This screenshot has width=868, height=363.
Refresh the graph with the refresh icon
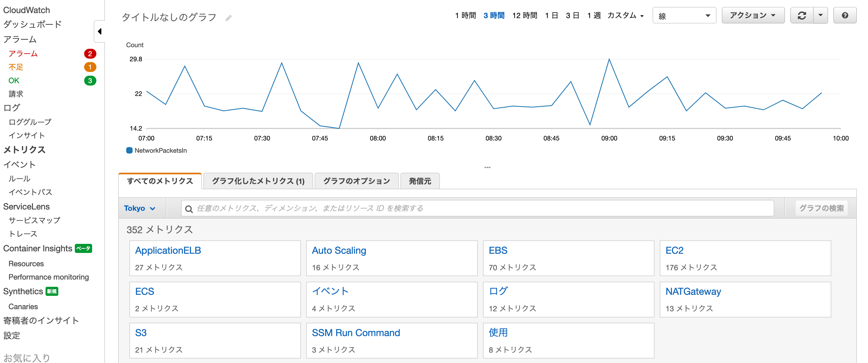point(802,15)
